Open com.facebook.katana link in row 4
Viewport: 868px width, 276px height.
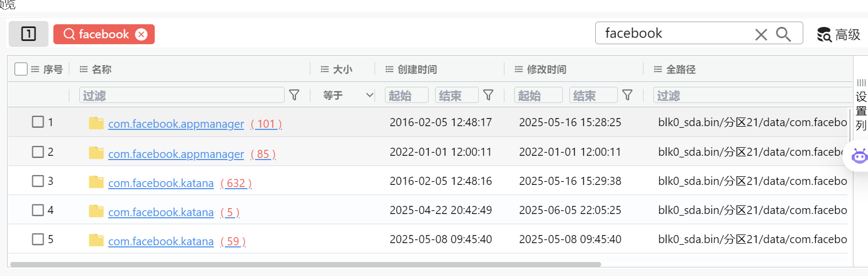point(161,212)
